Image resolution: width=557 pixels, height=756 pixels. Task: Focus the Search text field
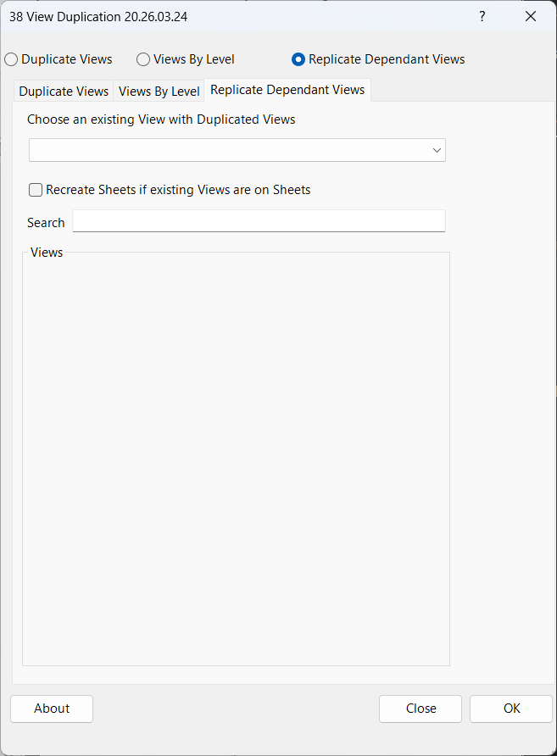(259, 221)
